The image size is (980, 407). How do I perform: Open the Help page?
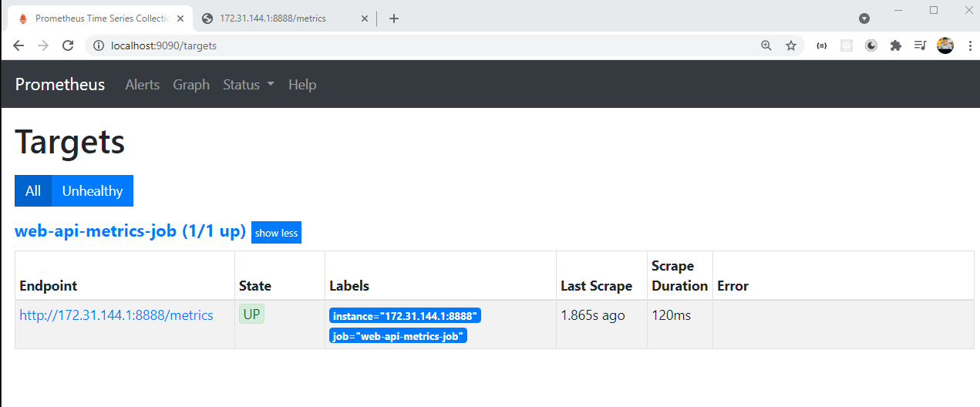tap(302, 85)
